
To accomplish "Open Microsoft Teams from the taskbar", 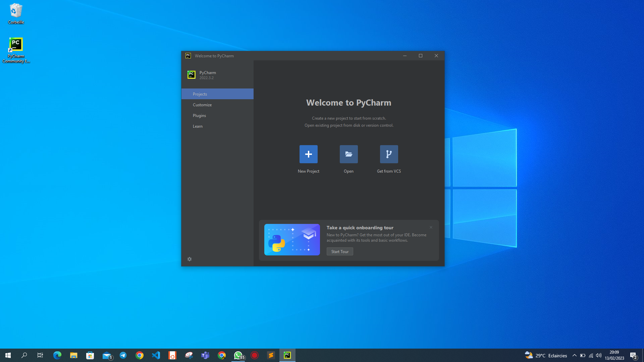I will click(205, 355).
